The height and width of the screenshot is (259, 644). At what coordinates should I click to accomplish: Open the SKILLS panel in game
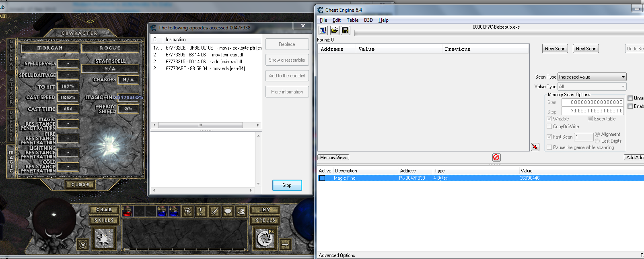[104, 220]
